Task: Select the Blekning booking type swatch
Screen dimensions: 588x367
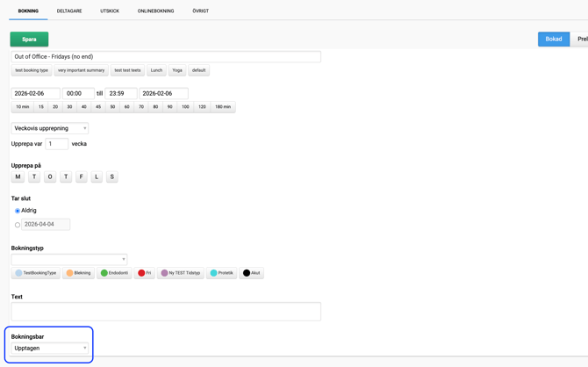Action: coord(78,273)
